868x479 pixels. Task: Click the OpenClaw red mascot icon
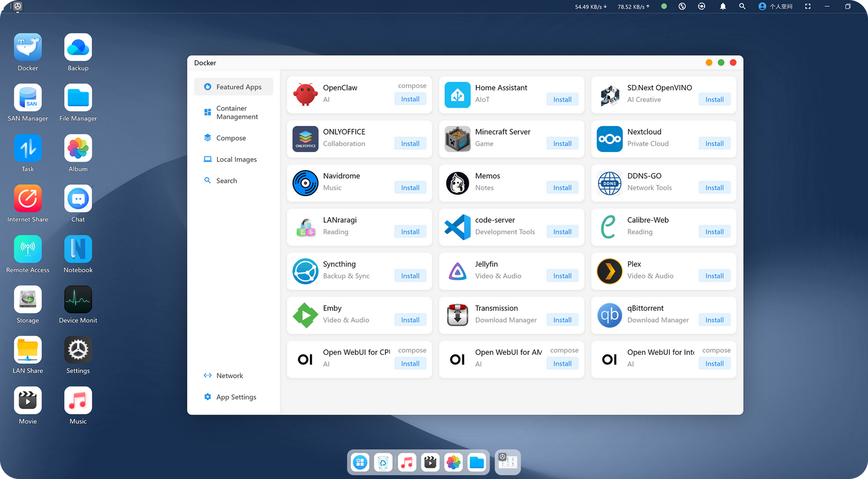(x=305, y=95)
